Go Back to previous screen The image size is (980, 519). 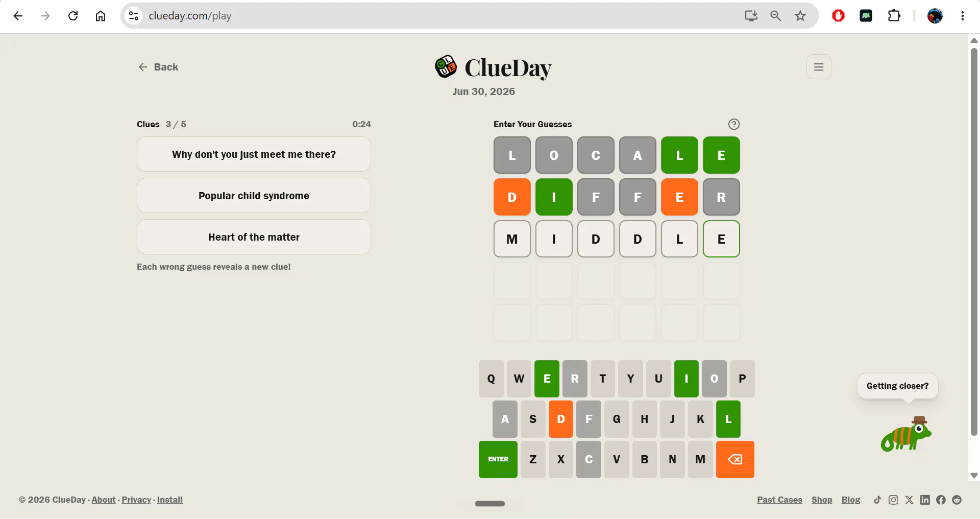tap(158, 67)
